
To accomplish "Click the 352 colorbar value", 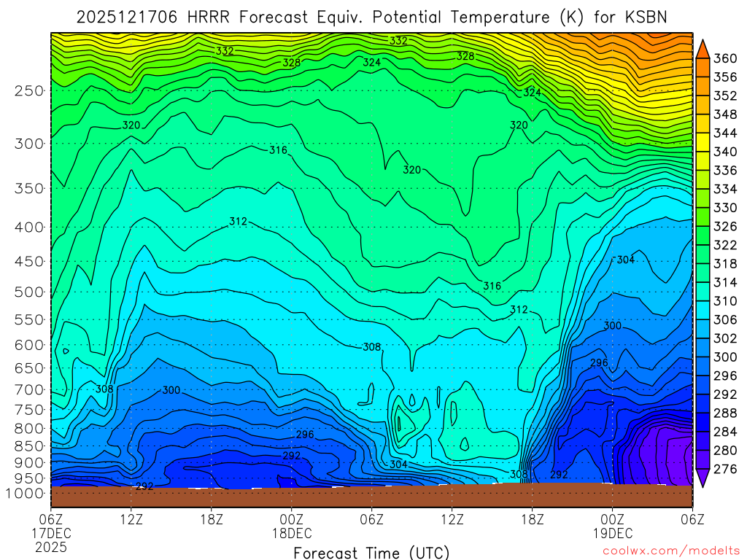I will (725, 96).
